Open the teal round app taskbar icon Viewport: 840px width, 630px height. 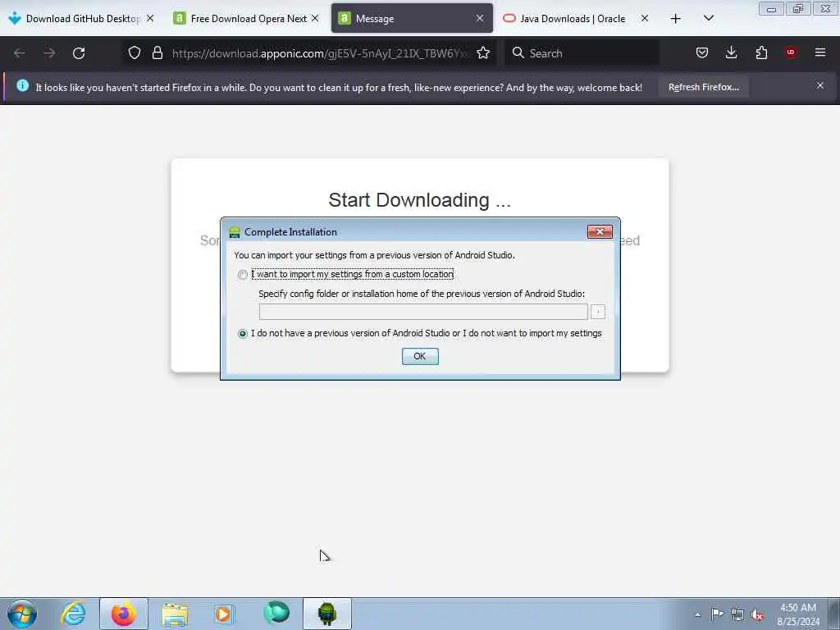pyautogui.click(x=276, y=614)
